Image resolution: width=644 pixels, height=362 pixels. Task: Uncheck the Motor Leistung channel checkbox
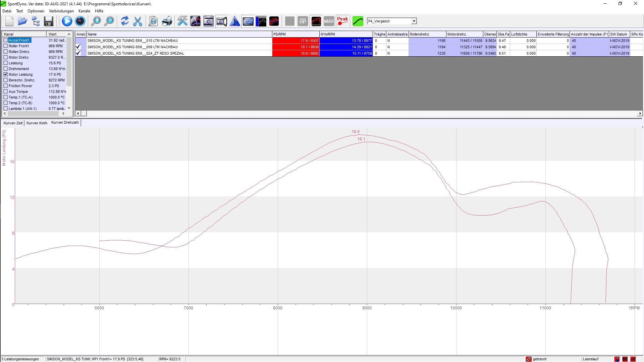coord(6,74)
